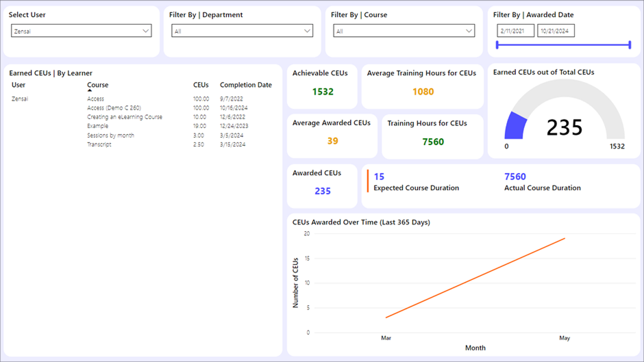Image resolution: width=644 pixels, height=362 pixels.
Task: Click the Achievable CEUs value 1532
Action: (323, 92)
